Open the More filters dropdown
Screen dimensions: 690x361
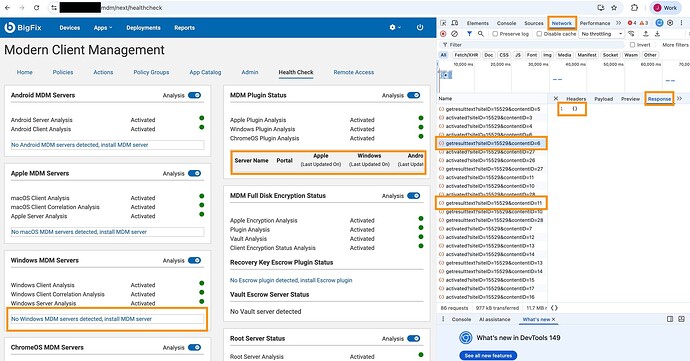click(676, 45)
